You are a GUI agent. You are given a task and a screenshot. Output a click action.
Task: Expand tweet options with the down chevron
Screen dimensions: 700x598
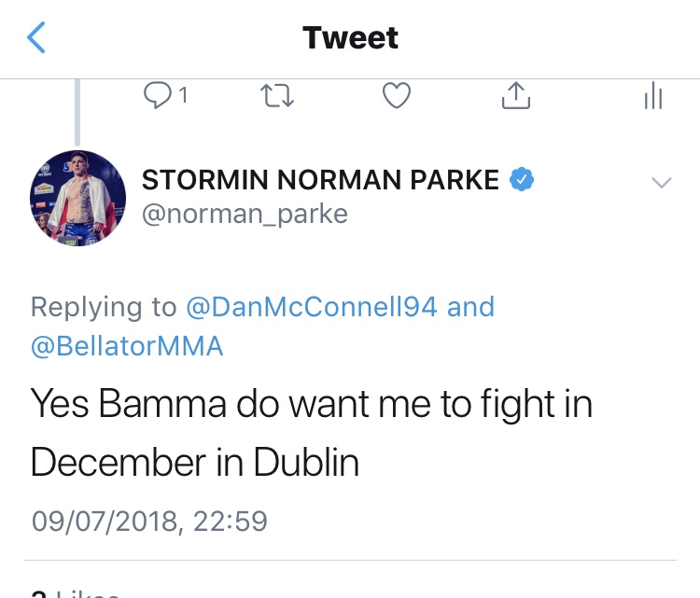(x=661, y=183)
